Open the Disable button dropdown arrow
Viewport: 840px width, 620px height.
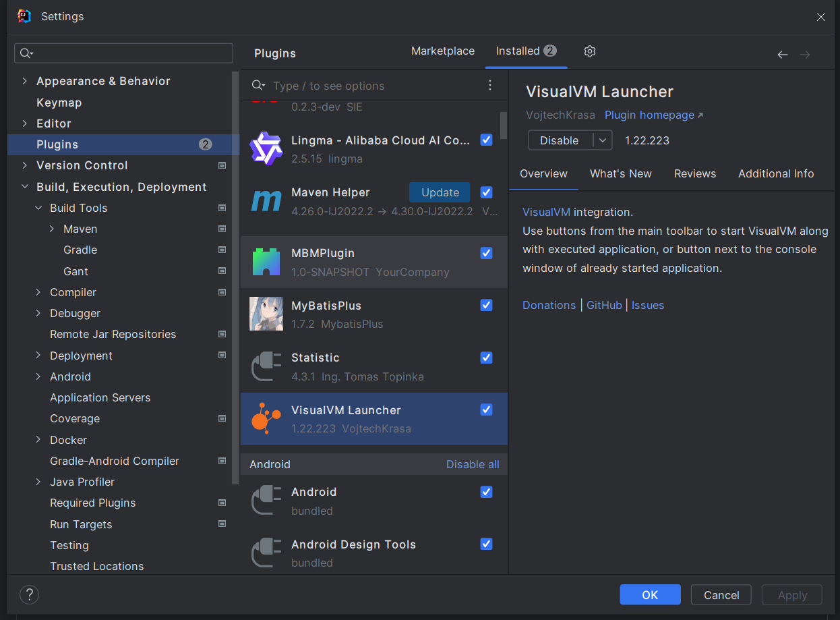tap(603, 140)
